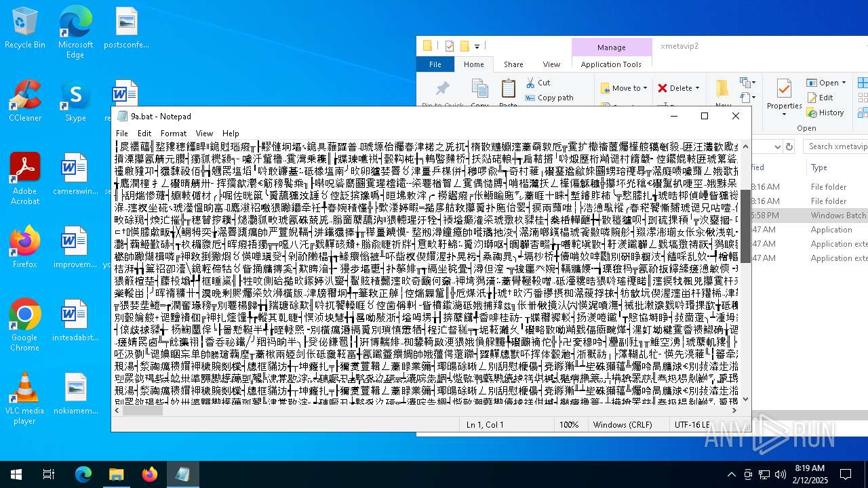Open the Skype desktop shortcut
Viewport: 868px width, 488px height.
(x=75, y=100)
